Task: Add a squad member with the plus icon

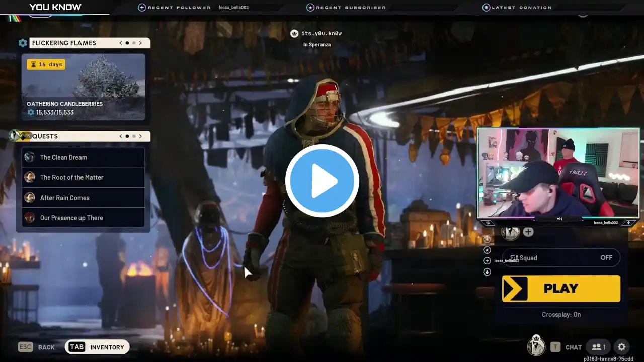Action: point(528,232)
